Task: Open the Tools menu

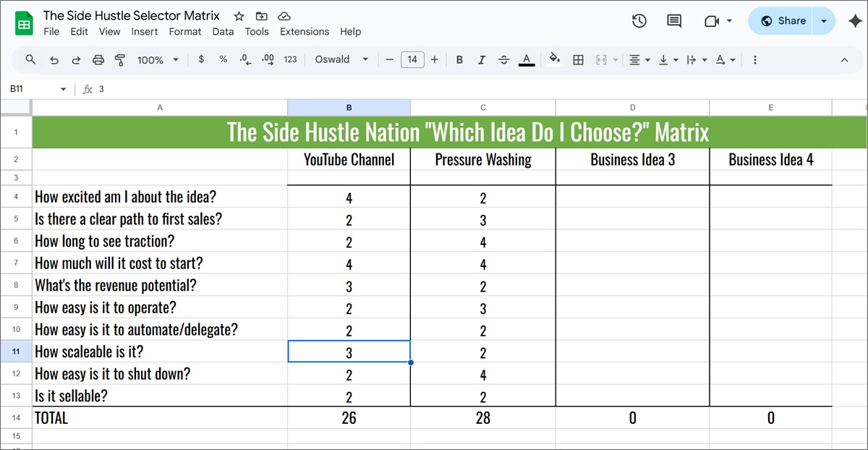Action: [257, 32]
